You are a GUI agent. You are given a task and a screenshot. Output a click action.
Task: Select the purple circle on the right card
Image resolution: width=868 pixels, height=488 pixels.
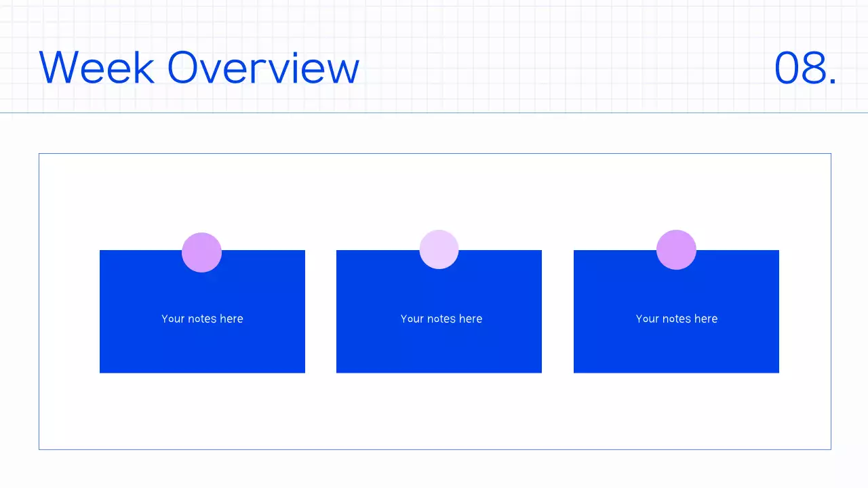tap(676, 249)
